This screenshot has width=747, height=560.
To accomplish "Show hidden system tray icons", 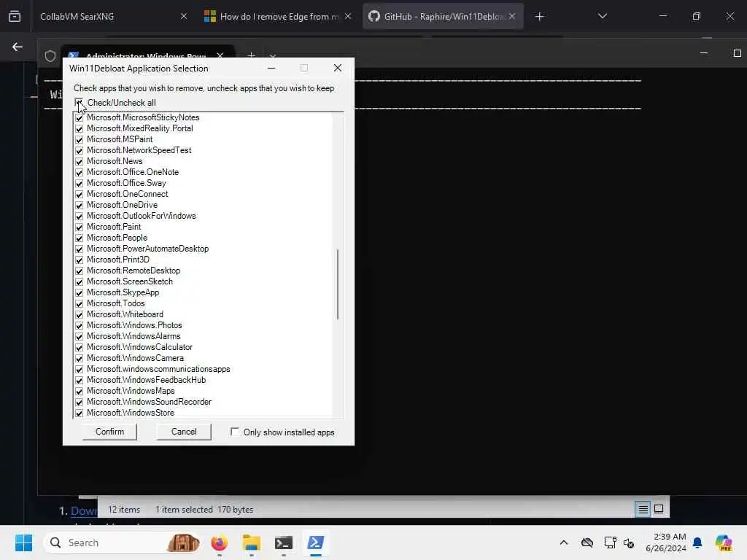I will [x=564, y=542].
